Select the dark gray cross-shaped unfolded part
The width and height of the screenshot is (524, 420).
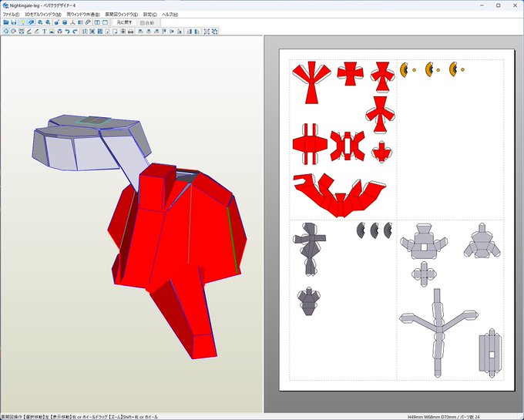click(309, 249)
